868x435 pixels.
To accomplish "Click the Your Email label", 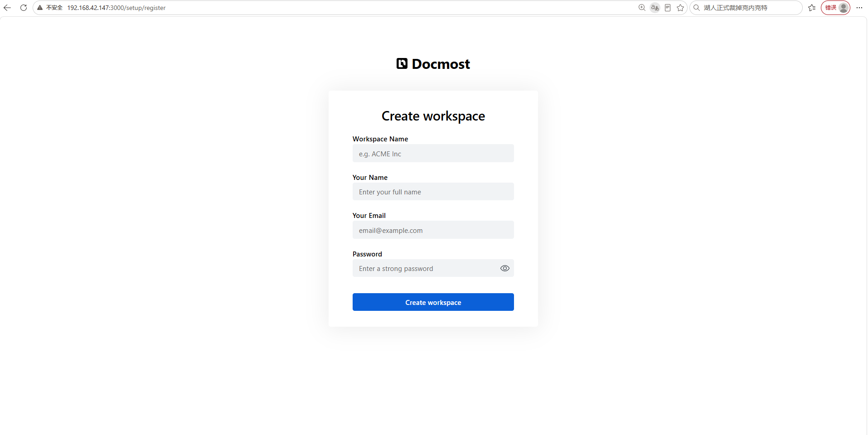I will pos(369,216).
